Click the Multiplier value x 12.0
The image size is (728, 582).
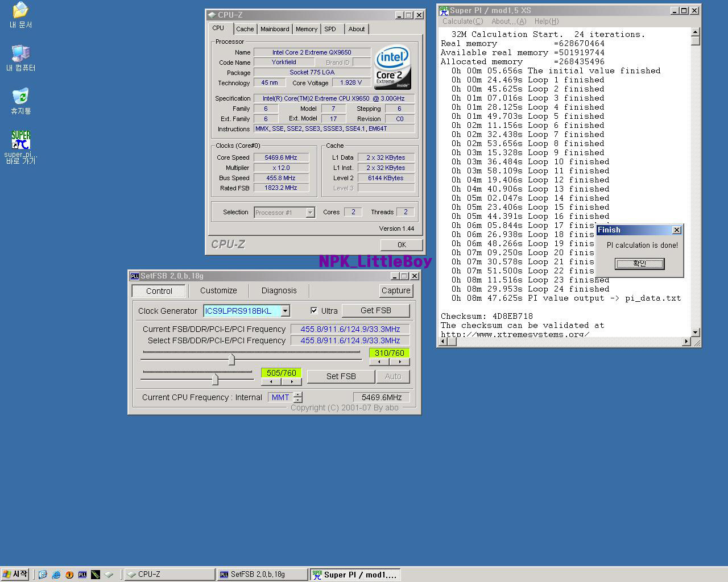pyautogui.click(x=281, y=168)
